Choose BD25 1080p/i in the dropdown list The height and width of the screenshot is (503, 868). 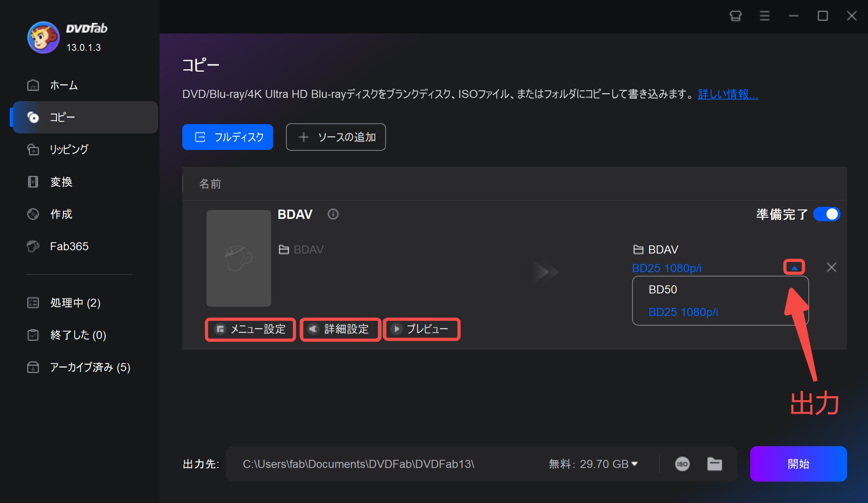pos(720,312)
